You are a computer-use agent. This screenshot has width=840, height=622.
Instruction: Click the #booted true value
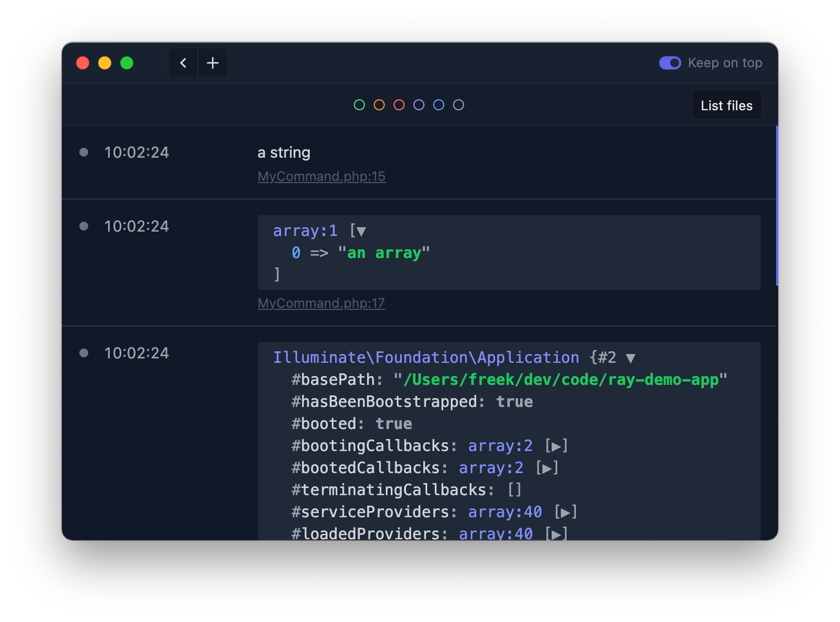[x=394, y=423]
